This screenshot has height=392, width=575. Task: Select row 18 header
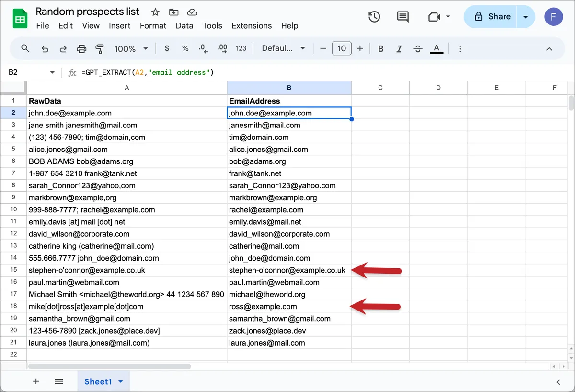(13, 307)
